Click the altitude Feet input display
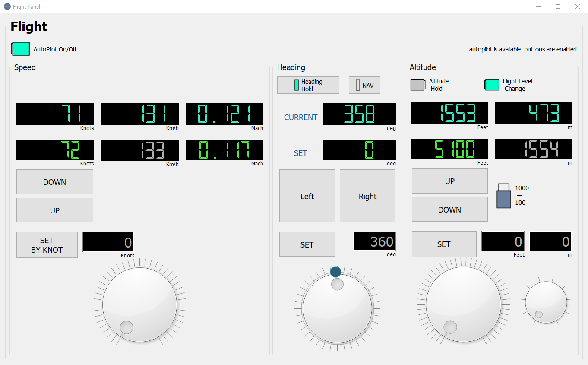The width and height of the screenshot is (588, 365). pyautogui.click(x=503, y=241)
